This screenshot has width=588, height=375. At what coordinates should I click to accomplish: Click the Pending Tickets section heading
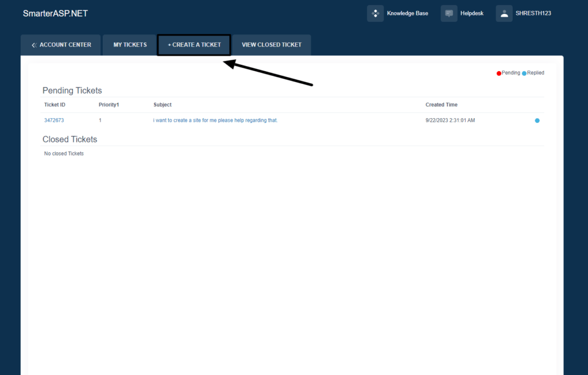[x=72, y=90]
